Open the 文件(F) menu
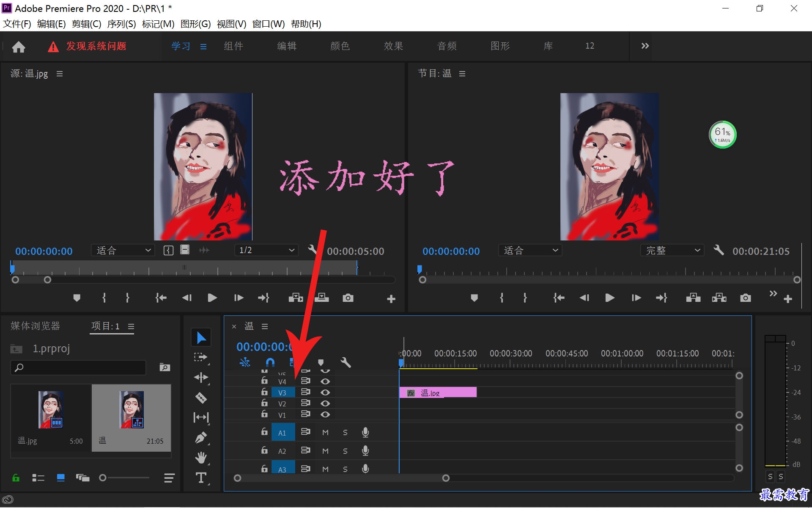The height and width of the screenshot is (508, 812). pyautogui.click(x=17, y=24)
